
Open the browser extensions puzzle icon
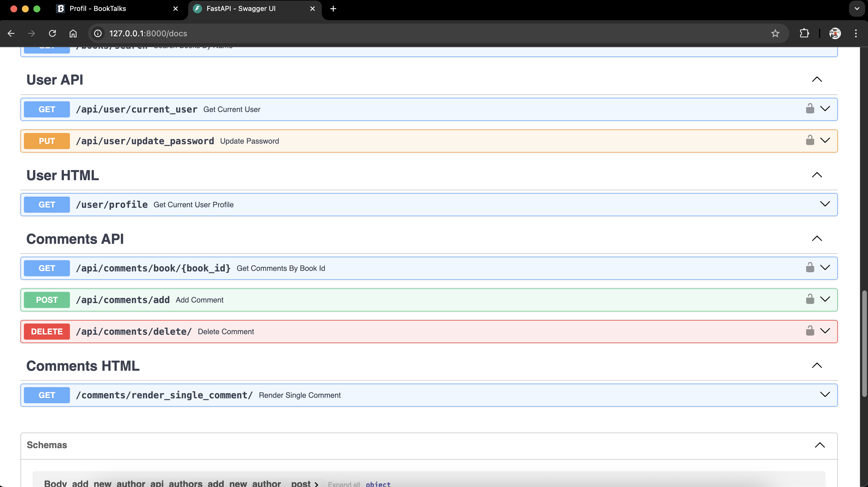point(804,33)
